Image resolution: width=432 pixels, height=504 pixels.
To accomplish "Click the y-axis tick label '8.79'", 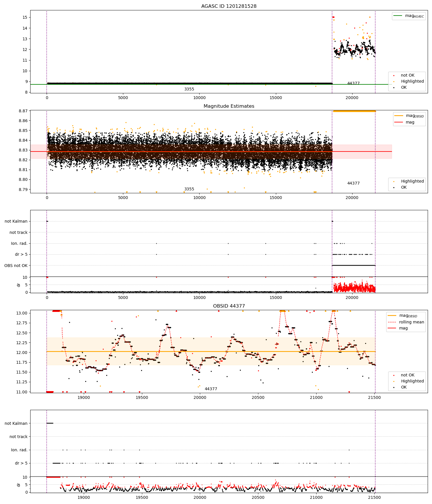I will click(x=23, y=190).
